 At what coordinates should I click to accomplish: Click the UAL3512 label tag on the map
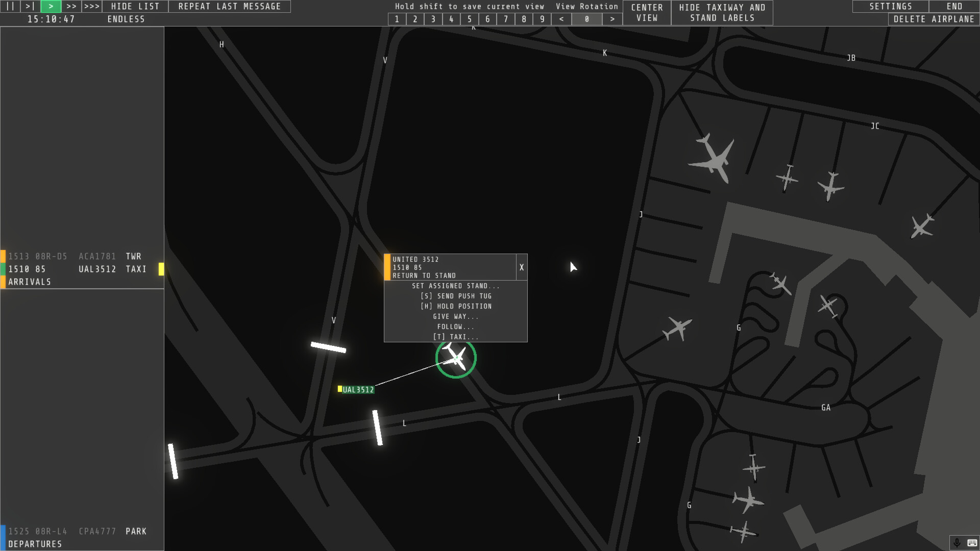(357, 389)
